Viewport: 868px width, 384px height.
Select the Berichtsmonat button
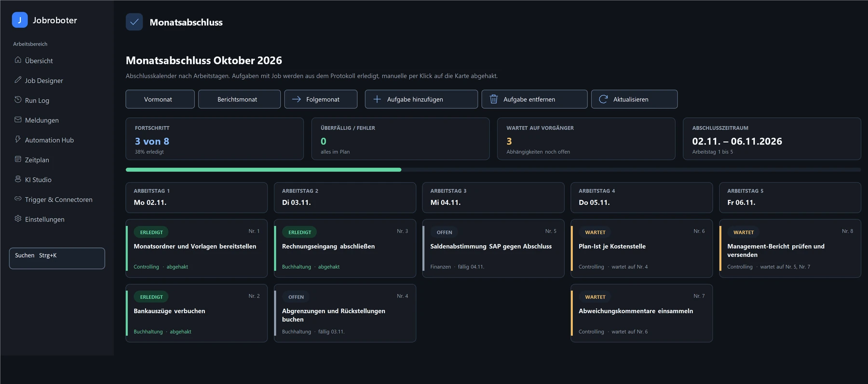click(239, 99)
